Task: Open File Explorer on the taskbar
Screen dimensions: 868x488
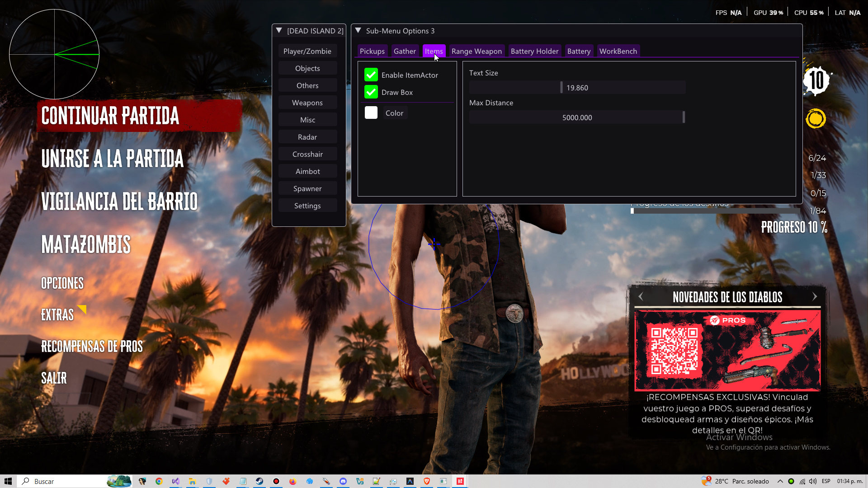Action: pos(192,481)
